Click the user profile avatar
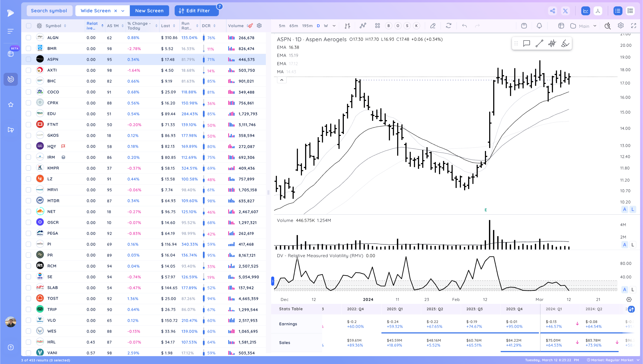Screen dimensions: 643x364 click(10, 322)
